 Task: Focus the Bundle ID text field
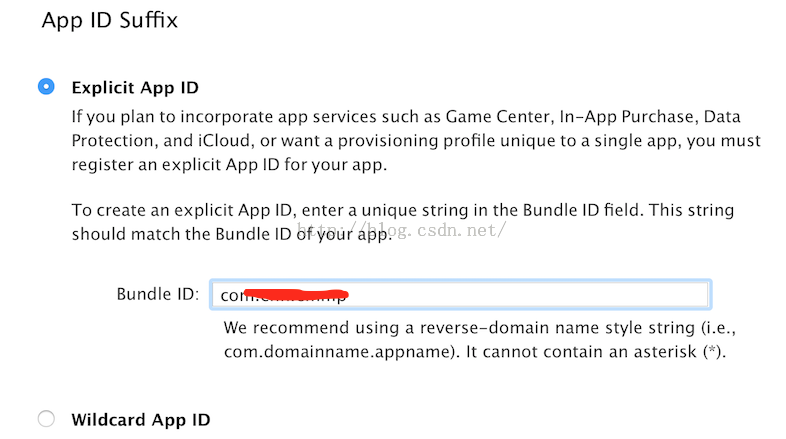460,294
